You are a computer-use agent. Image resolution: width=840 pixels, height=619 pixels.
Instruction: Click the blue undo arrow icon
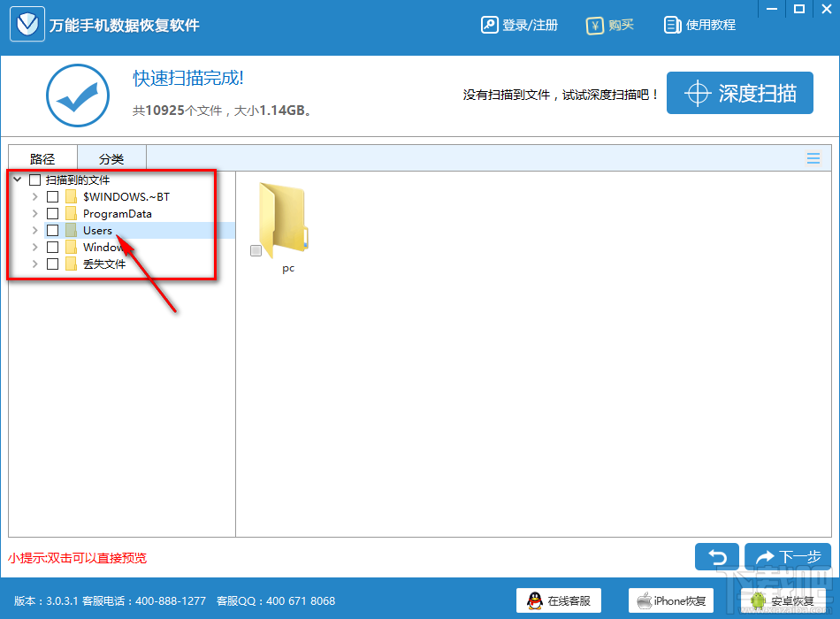[717, 557]
